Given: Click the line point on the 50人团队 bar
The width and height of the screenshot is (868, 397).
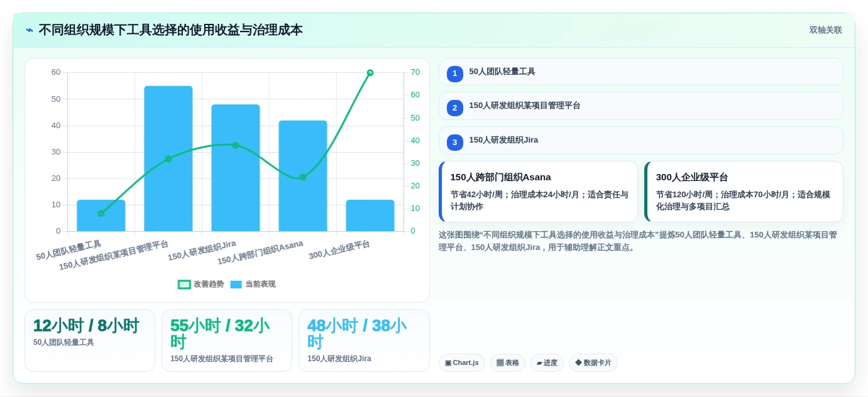Looking at the screenshot, I should point(101,214).
